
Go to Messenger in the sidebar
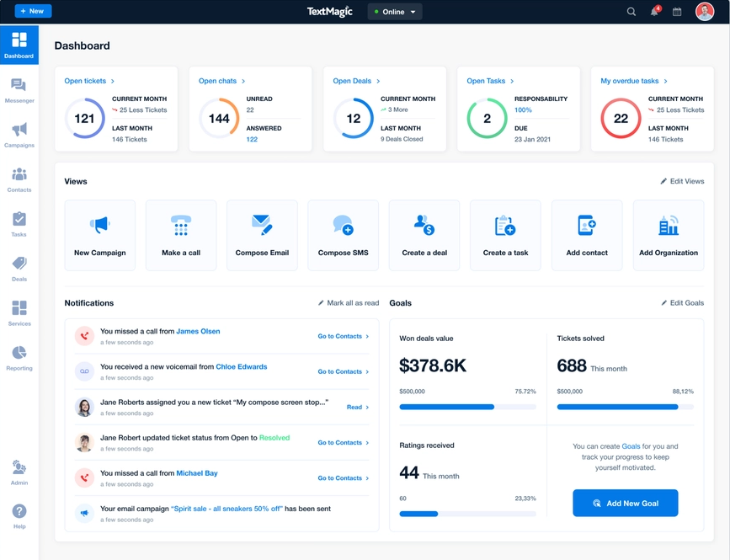tap(19, 90)
